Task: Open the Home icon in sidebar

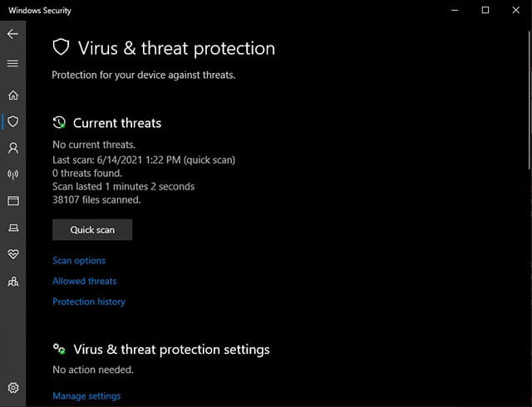Action: [13, 95]
